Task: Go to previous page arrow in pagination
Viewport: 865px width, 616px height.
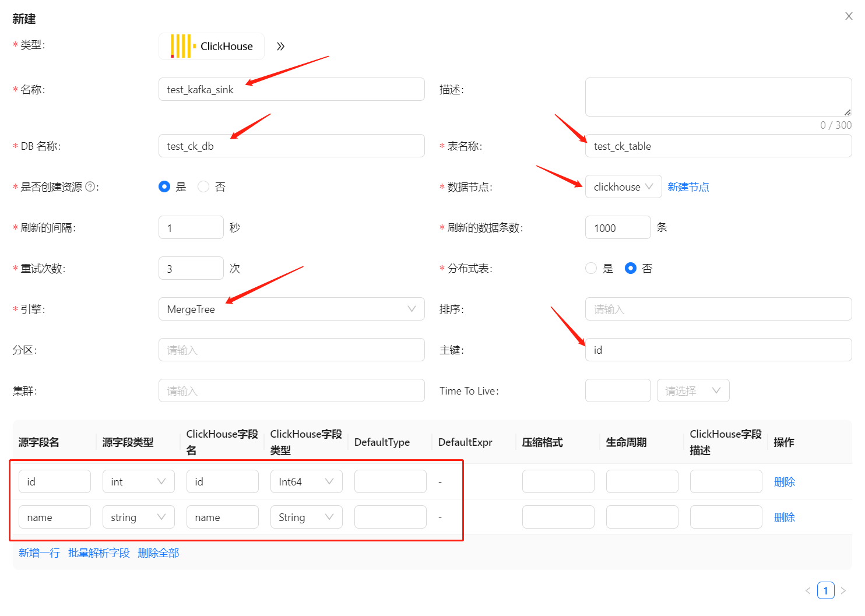Action: click(808, 590)
